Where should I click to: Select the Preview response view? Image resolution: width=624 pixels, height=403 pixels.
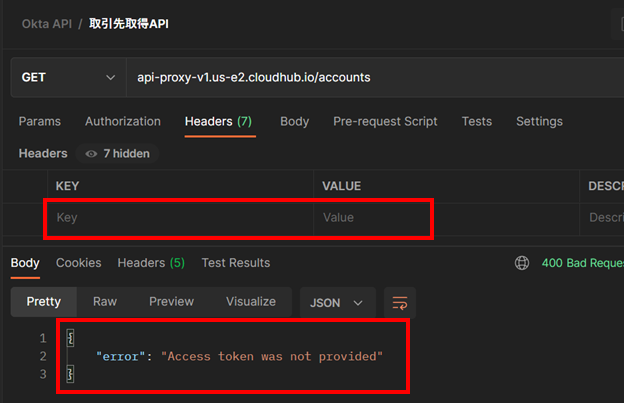[x=171, y=301]
